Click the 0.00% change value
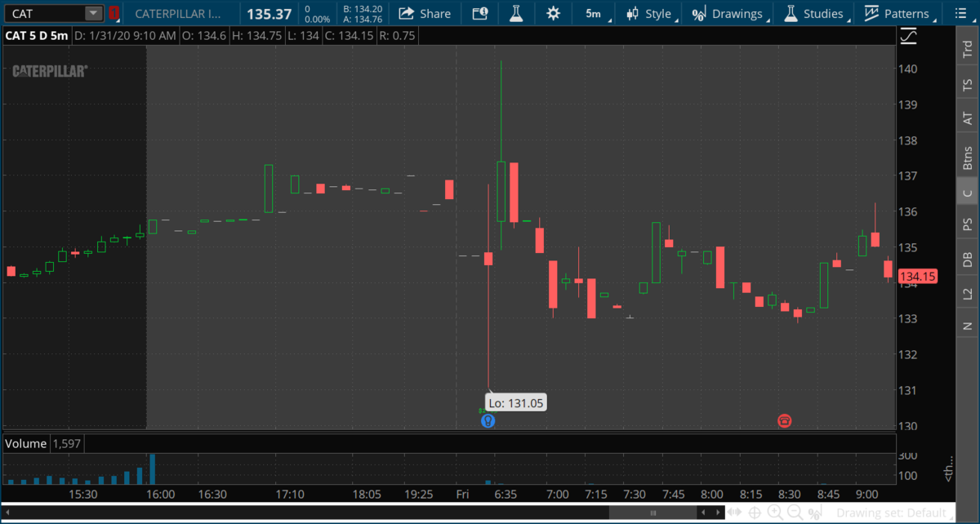 [315, 19]
